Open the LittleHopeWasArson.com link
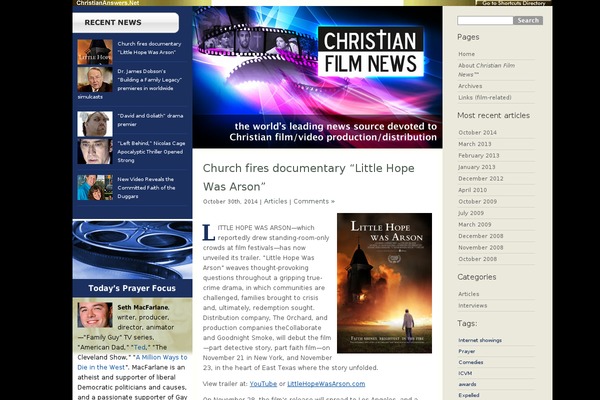 pos(326,384)
